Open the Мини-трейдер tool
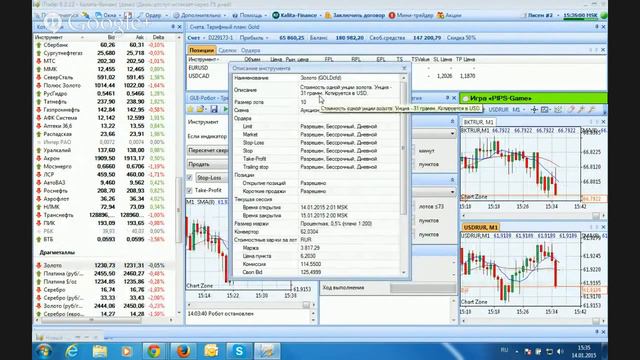The height and width of the screenshot is (360, 640). point(411,15)
